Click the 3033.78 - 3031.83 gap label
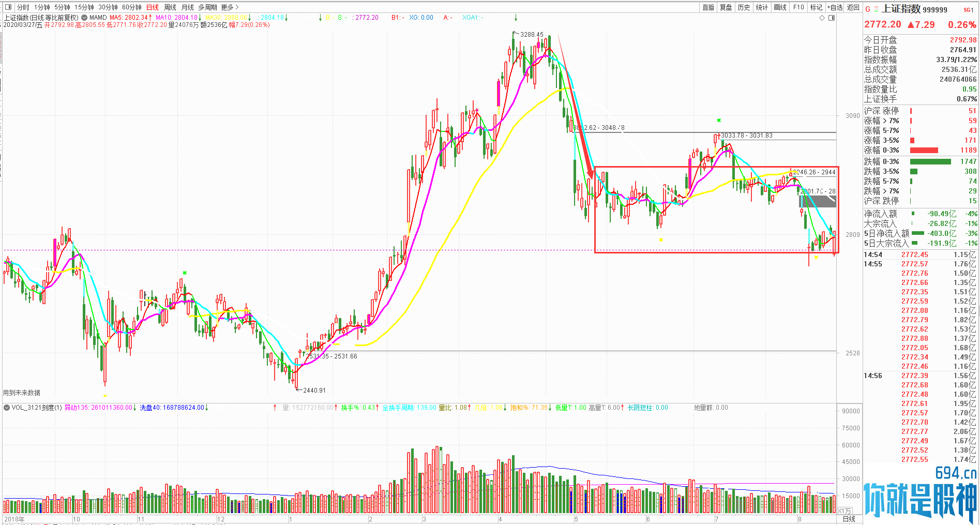Image resolution: width=980 pixels, height=525 pixels. click(x=747, y=136)
